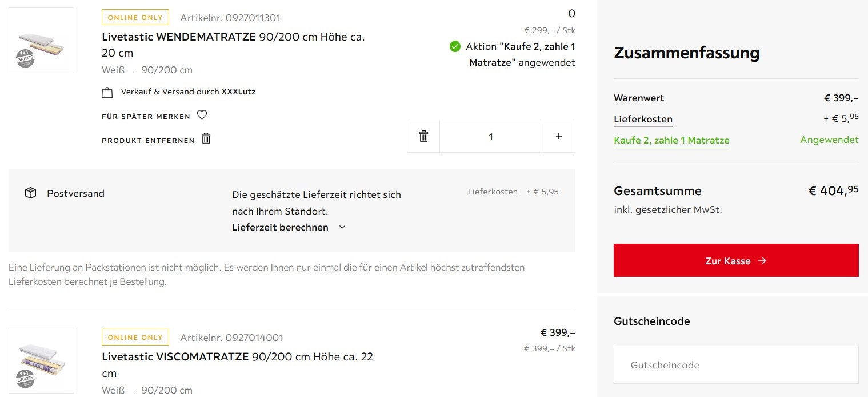The width and height of the screenshot is (868, 397).
Task: Click the Produkt entfernen text
Action: pyautogui.click(x=148, y=141)
